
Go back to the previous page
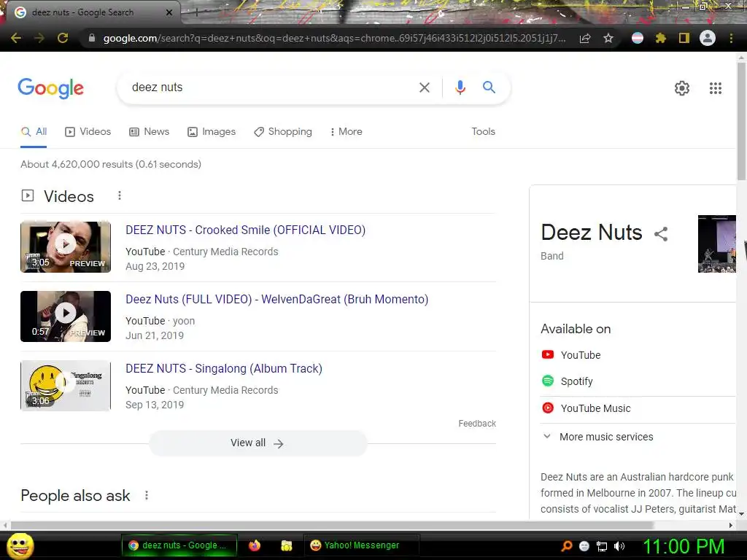pyautogui.click(x=16, y=38)
